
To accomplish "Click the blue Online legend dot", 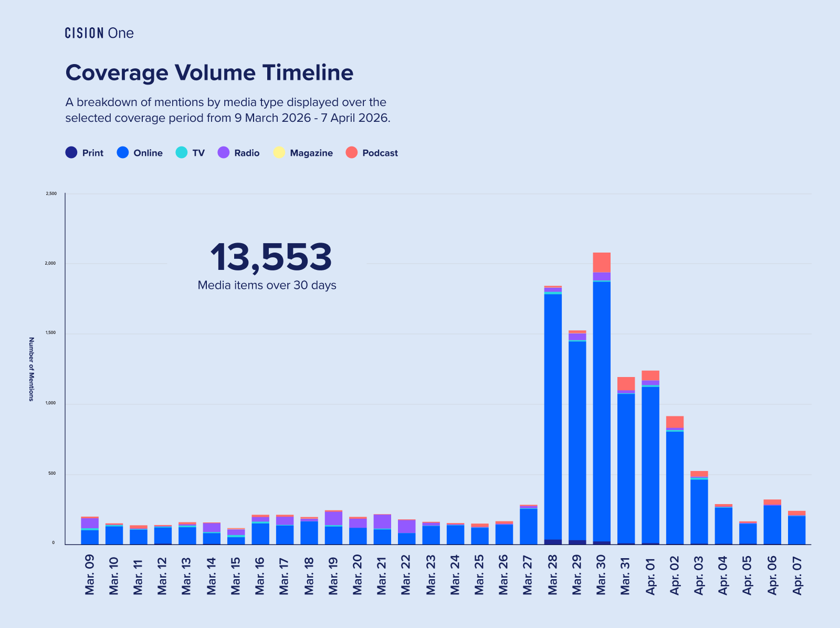I will tap(123, 153).
